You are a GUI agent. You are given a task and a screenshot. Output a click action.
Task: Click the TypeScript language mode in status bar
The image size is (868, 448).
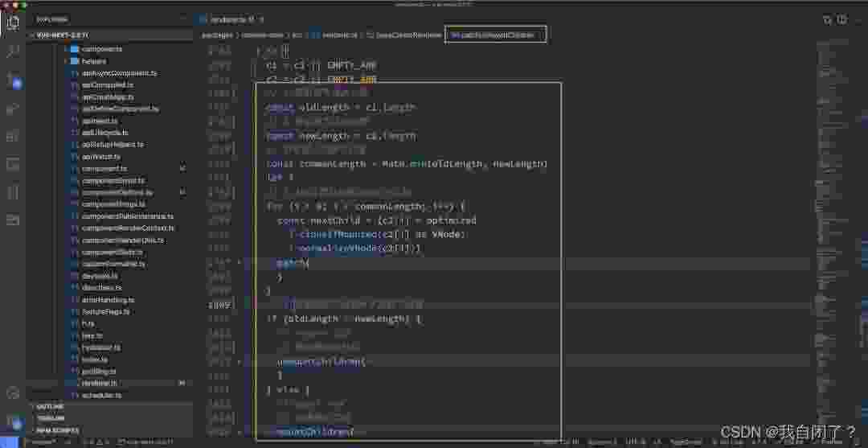686,442
